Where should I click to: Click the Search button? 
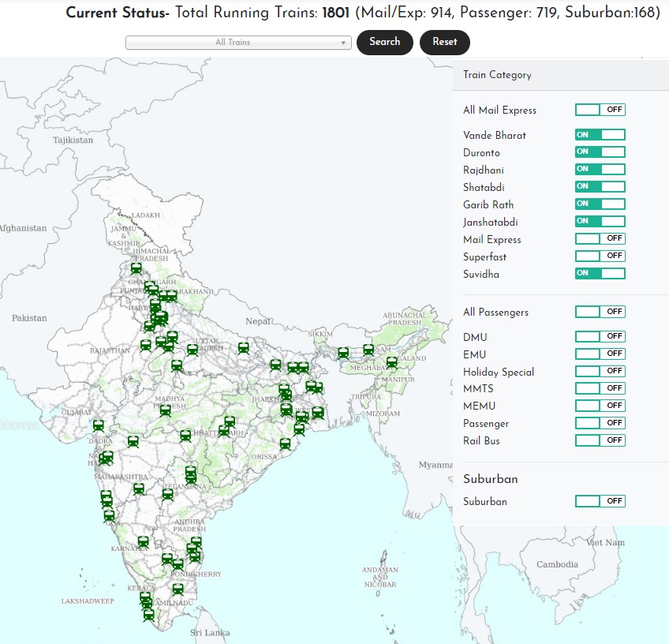(384, 43)
